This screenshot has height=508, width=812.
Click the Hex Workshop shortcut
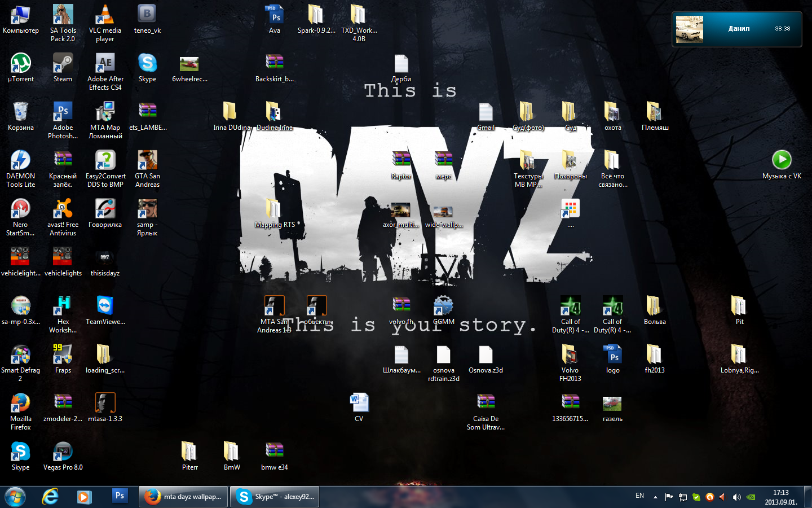[63, 315]
